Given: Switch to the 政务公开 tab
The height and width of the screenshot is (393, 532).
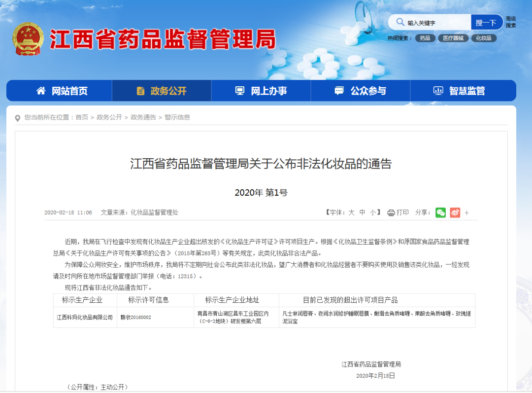Looking at the screenshot, I should tap(162, 91).
